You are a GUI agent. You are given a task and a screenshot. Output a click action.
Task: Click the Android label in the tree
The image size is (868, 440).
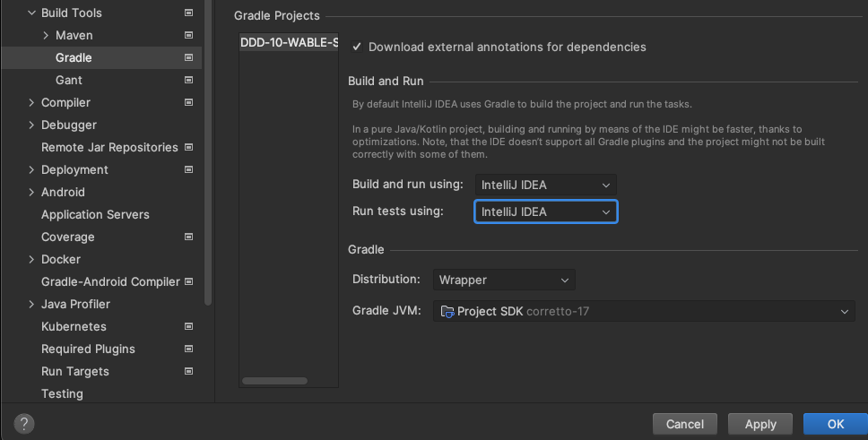click(63, 192)
